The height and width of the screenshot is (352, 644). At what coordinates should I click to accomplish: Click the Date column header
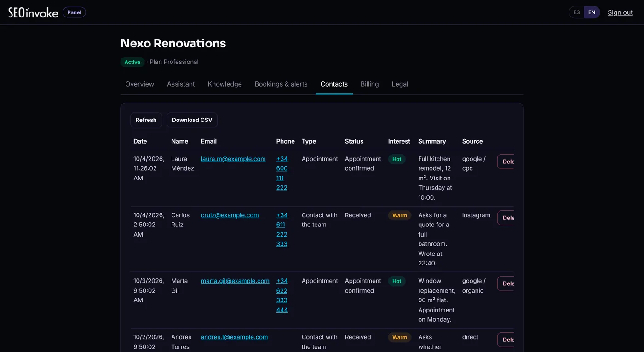140,141
